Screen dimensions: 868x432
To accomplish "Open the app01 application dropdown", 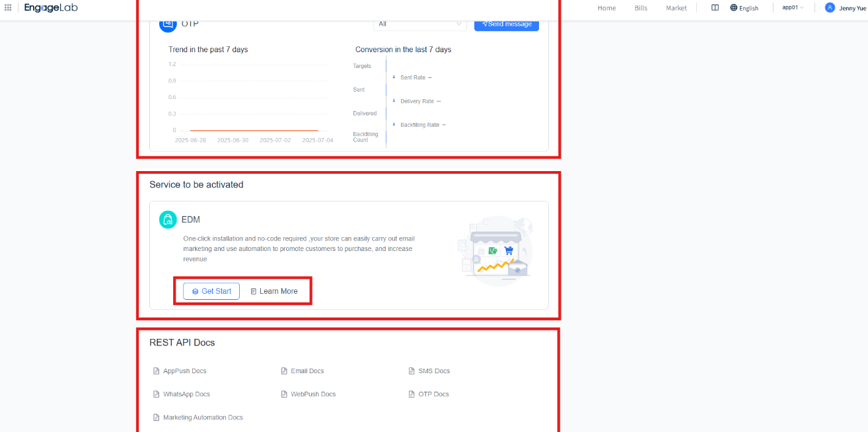I will tap(793, 8).
